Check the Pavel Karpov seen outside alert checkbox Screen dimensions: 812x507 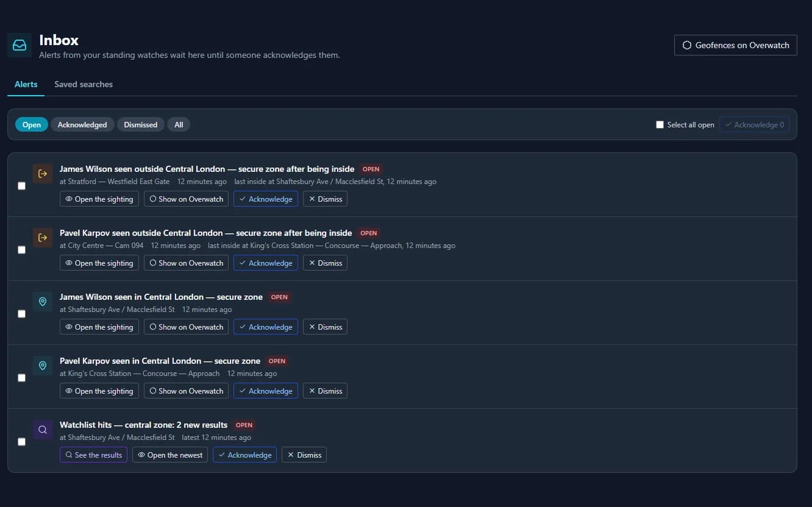21,250
